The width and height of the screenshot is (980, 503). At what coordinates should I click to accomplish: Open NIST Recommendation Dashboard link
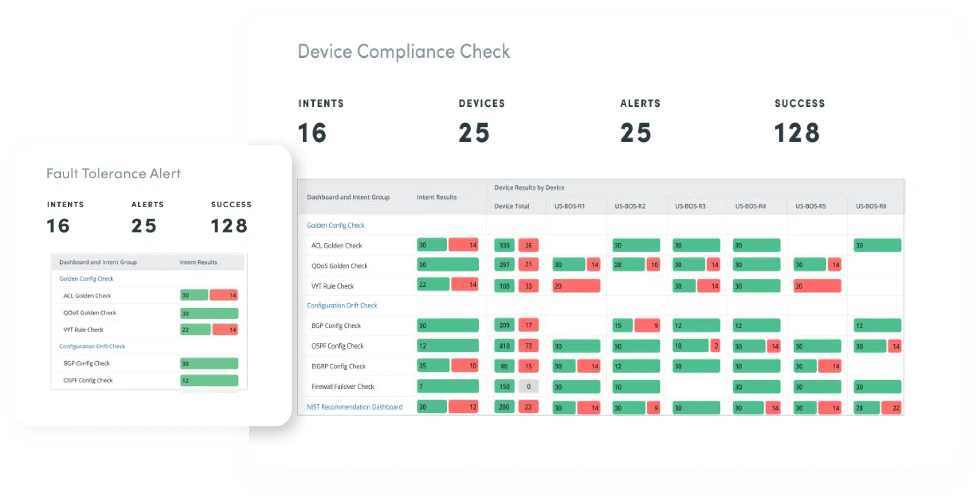click(x=354, y=407)
